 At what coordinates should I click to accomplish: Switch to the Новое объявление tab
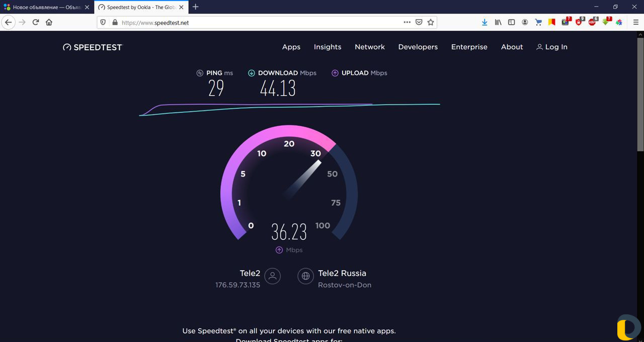[x=47, y=8]
